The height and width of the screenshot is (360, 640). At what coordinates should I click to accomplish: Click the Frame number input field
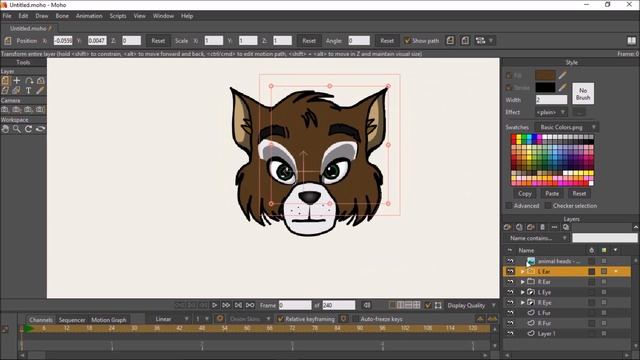click(295, 305)
